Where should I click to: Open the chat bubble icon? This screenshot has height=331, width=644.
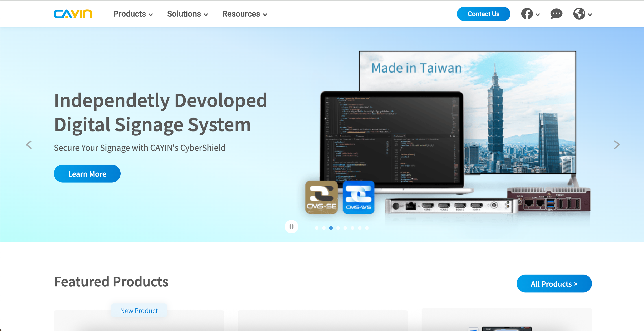(x=556, y=14)
